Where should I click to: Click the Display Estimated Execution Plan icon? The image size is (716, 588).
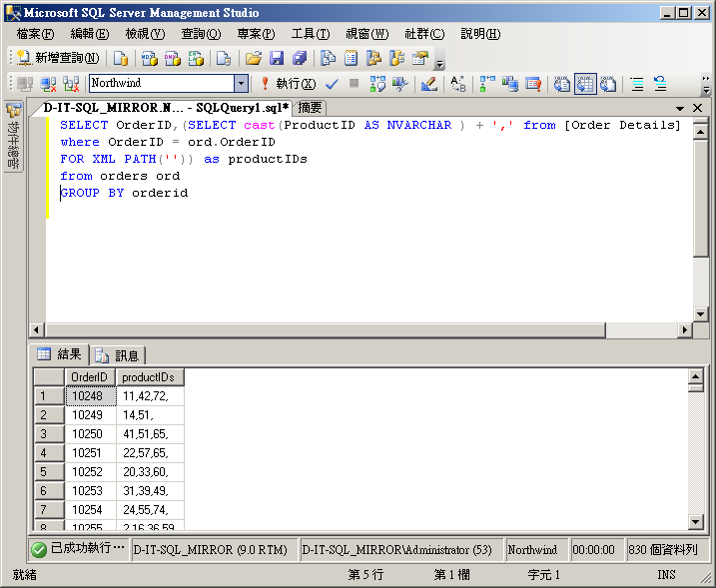click(x=377, y=84)
